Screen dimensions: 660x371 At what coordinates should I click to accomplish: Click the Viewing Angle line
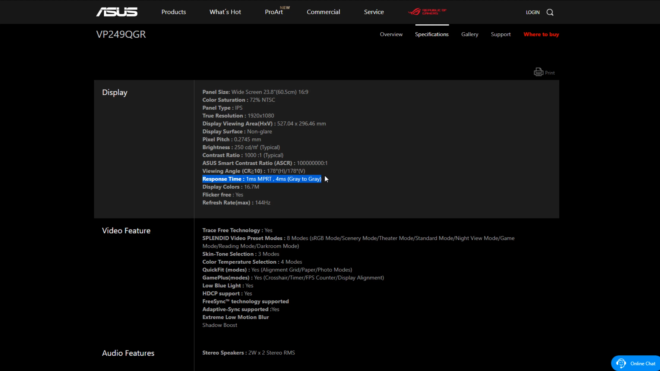253,171
